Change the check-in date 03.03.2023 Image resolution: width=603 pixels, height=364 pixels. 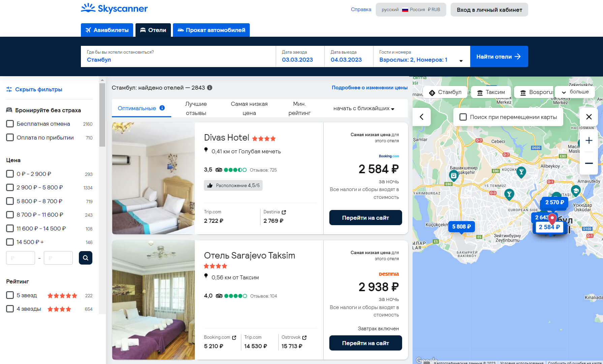(300, 56)
